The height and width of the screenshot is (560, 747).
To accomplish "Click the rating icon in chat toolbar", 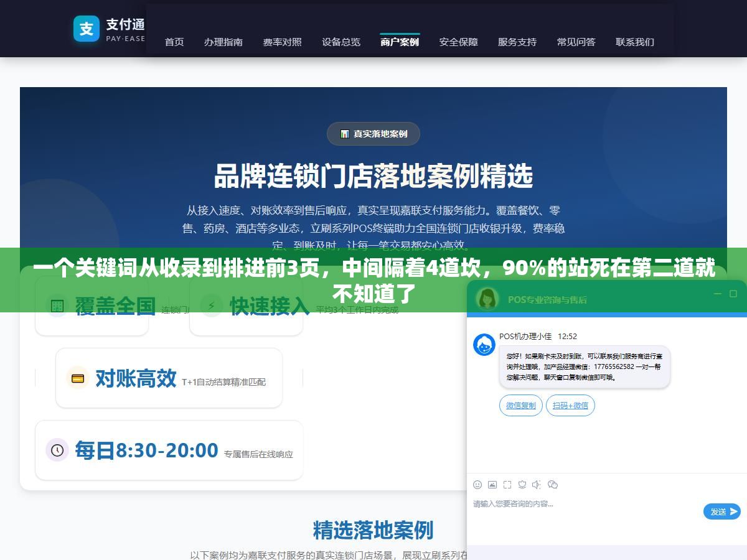I will point(522,485).
